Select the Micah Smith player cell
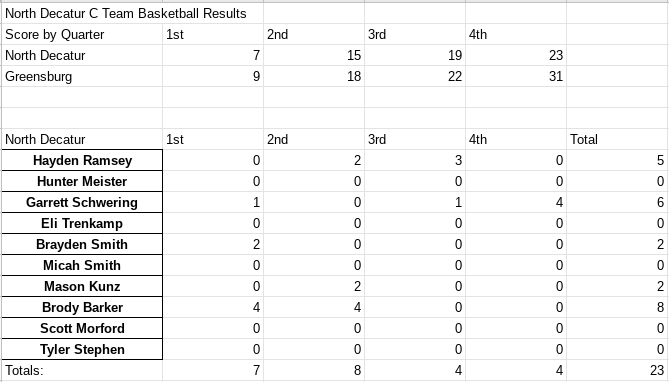This screenshot has width=669, height=382. 82,265
